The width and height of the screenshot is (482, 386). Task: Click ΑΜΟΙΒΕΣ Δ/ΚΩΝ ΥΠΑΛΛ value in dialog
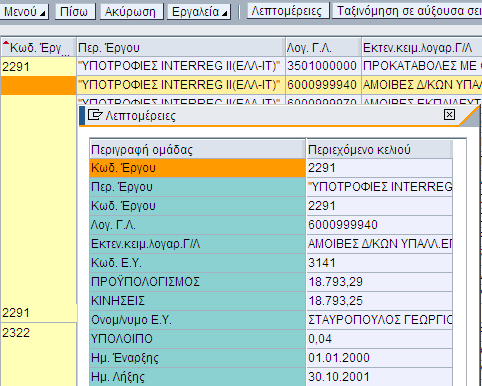(x=379, y=244)
